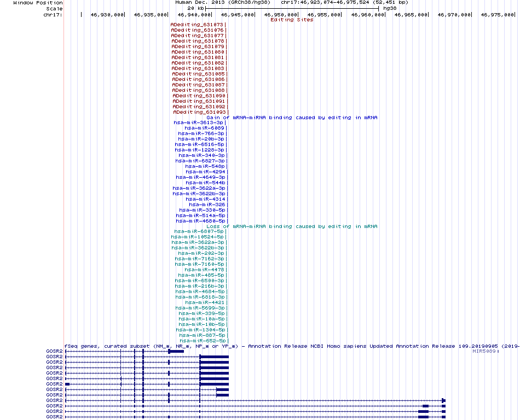Viewport: 520px width, 420px height.
Task: Choose the ADediting_631093 editing site
Action: tap(200, 112)
